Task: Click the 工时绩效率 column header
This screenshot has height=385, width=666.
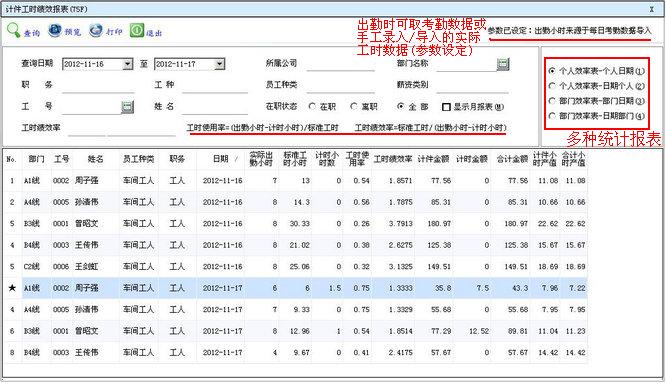Action: tap(393, 159)
